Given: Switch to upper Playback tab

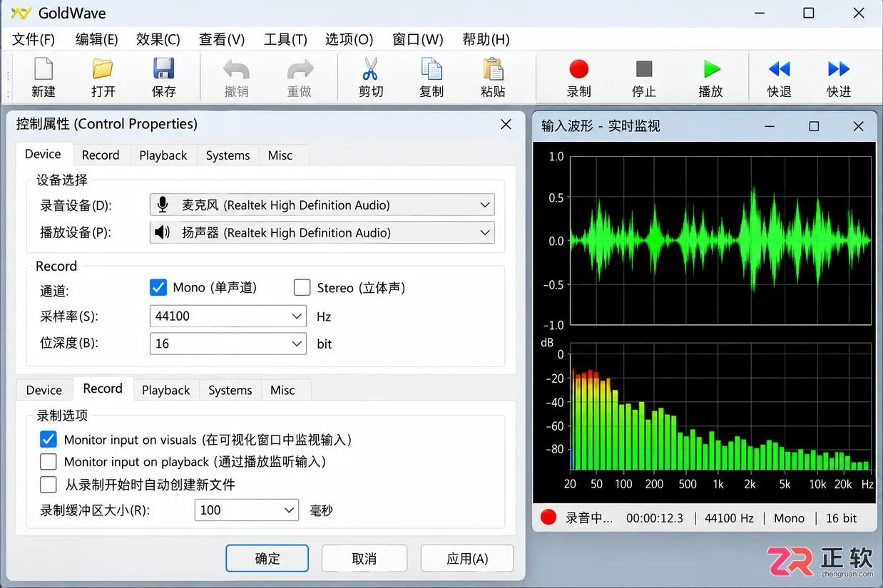Looking at the screenshot, I should pyautogui.click(x=163, y=155).
